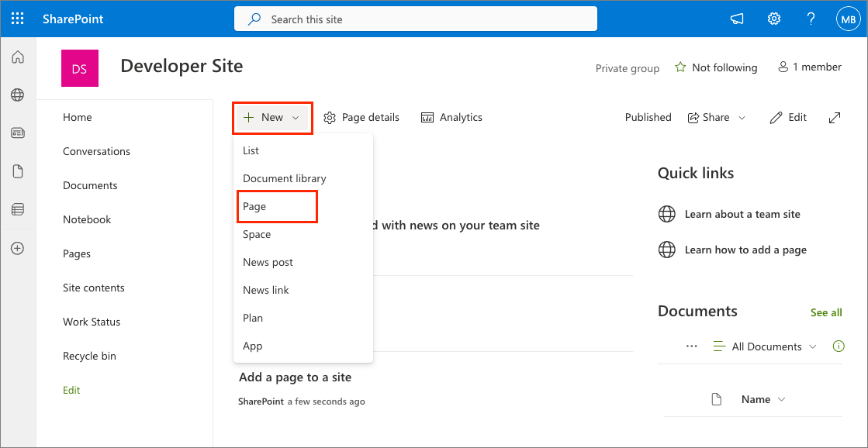Viewport: 868px width, 448px height.
Task: Open the Share dropdown
Action: pos(717,117)
